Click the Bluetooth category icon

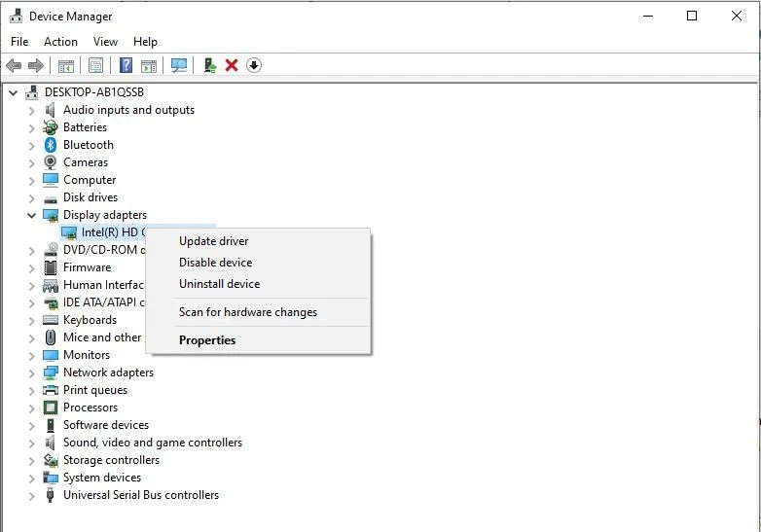pos(51,145)
